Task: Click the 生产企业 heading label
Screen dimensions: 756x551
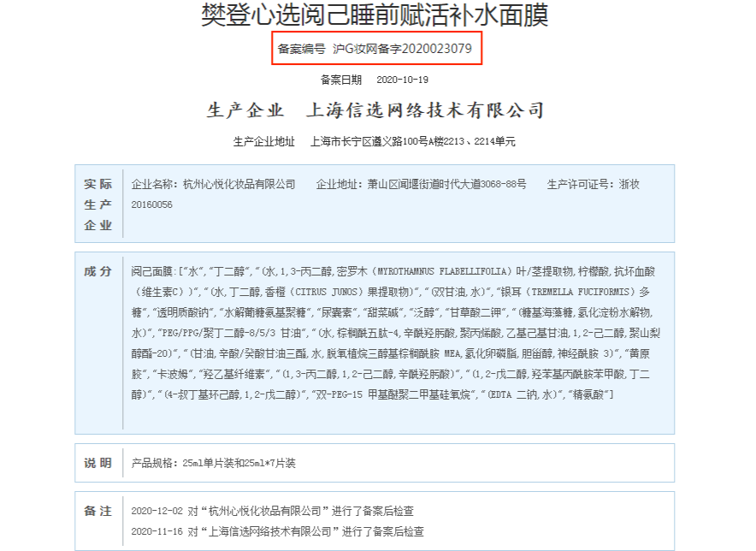Action: pos(245,110)
